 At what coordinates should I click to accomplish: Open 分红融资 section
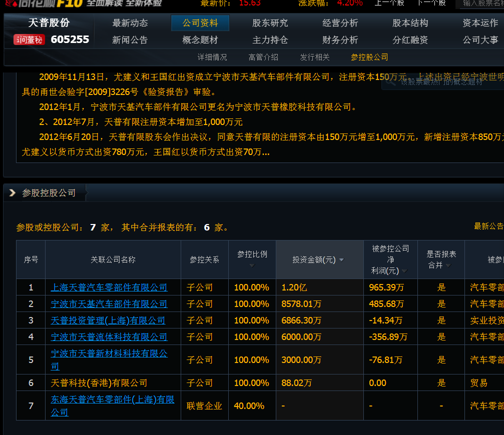coord(410,40)
